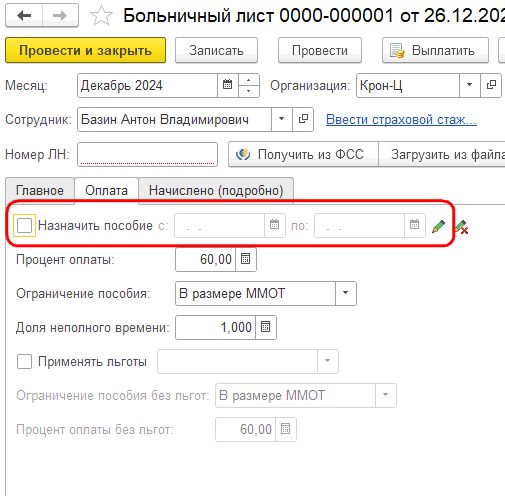Click the Провести button

coord(320,50)
